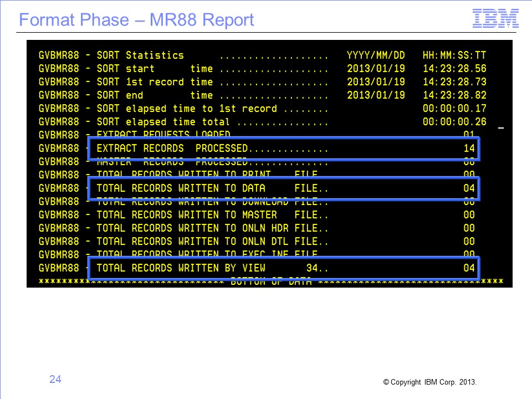Click 'SORT elapsed time to 1st record' label
This screenshot has width=532, height=399.
(x=187, y=109)
